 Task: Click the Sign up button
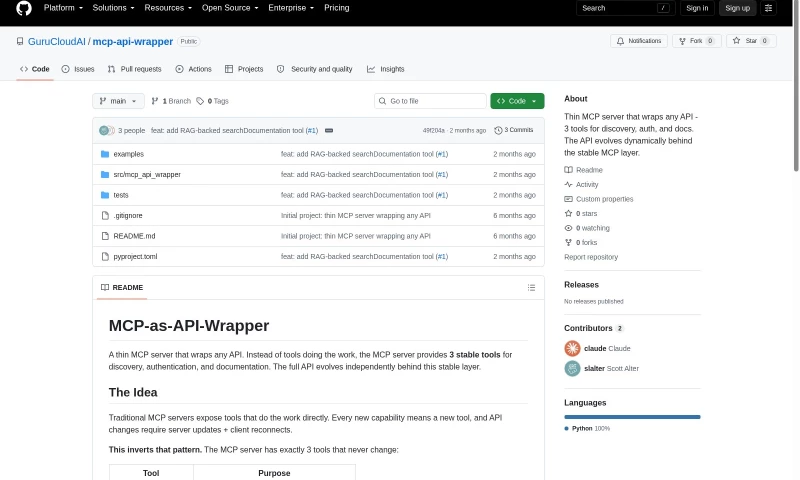pyautogui.click(x=737, y=8)
